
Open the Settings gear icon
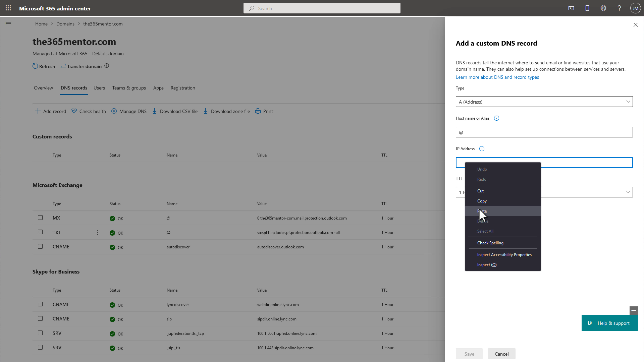[x=603, y=8]
